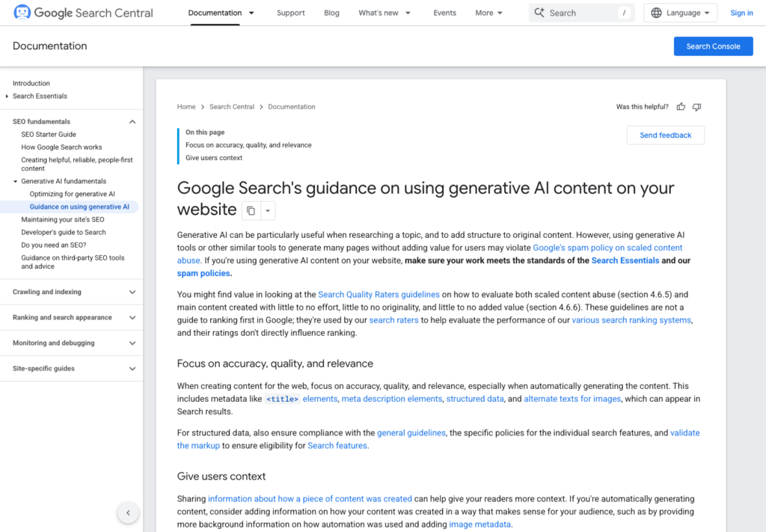766x532 pixels.
Task: Click the Sign in link
Action: coord(741,13)
